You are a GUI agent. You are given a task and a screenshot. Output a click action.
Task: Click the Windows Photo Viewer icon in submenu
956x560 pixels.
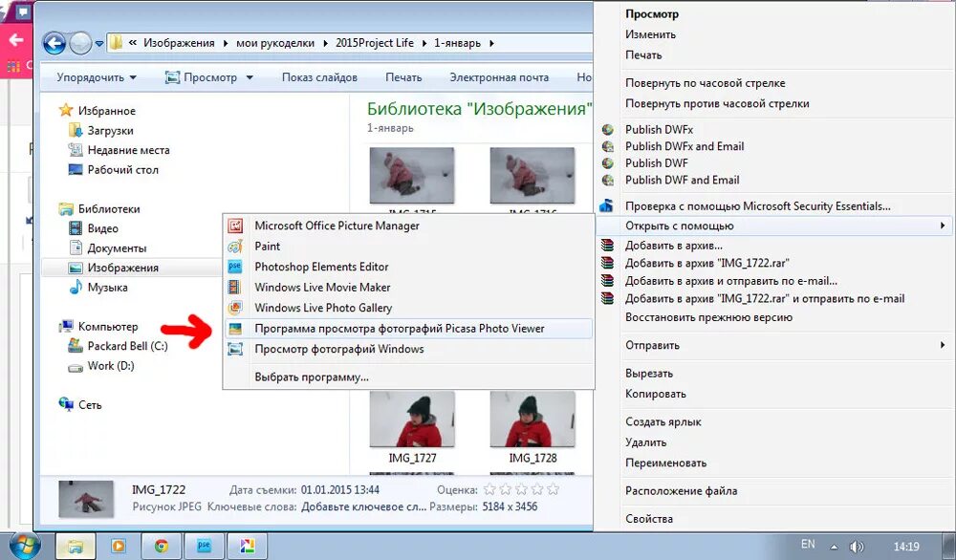pyautogui.click(x=235, y=349)
